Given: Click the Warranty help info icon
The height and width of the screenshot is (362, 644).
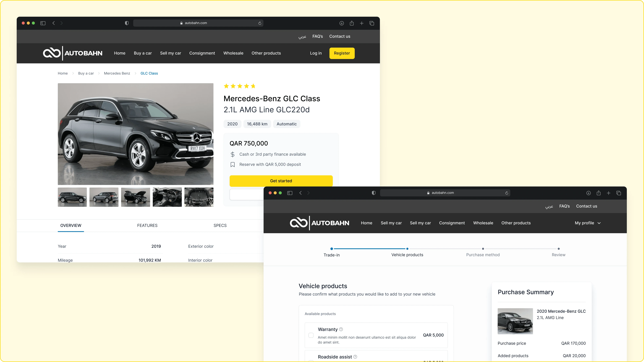Looking at the screenshot, I should [341, 329].
